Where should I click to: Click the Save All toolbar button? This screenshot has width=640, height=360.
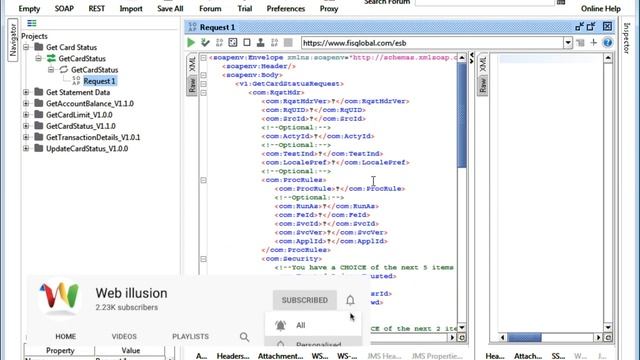170,9
